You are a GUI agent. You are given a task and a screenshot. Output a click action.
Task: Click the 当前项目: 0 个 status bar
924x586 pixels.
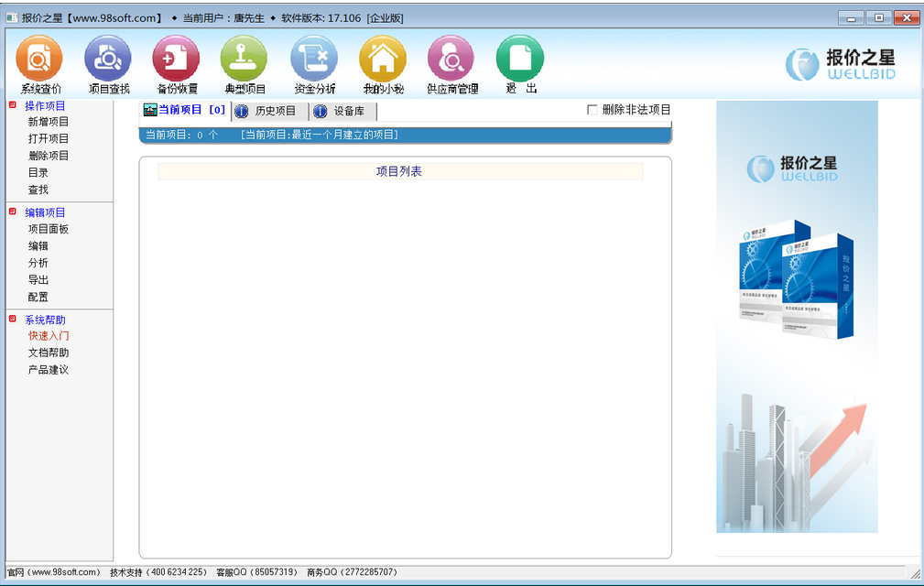pos(406,135)
